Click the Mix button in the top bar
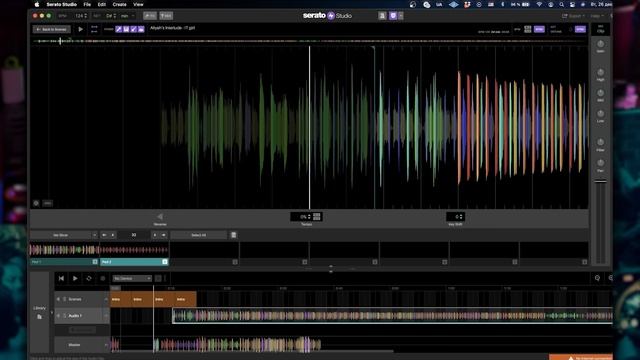This screenshot has height=360, width=640. [x=166, y=16]
